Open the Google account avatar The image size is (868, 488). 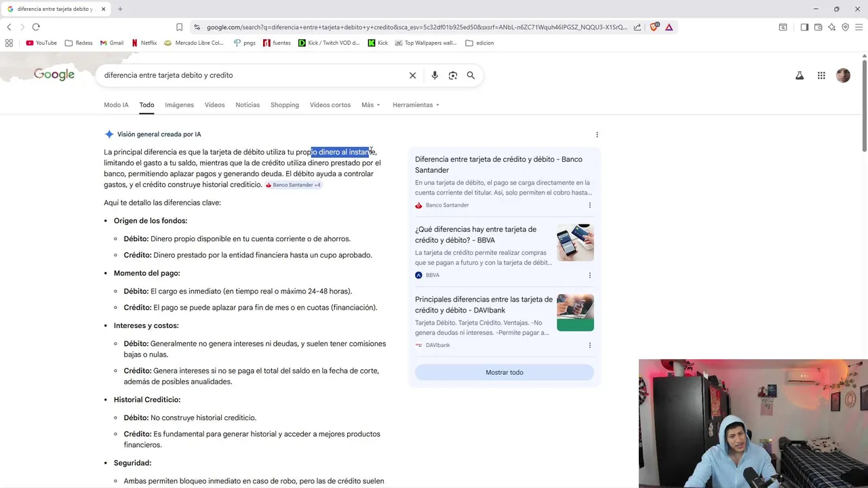click(x=843, y=75)
